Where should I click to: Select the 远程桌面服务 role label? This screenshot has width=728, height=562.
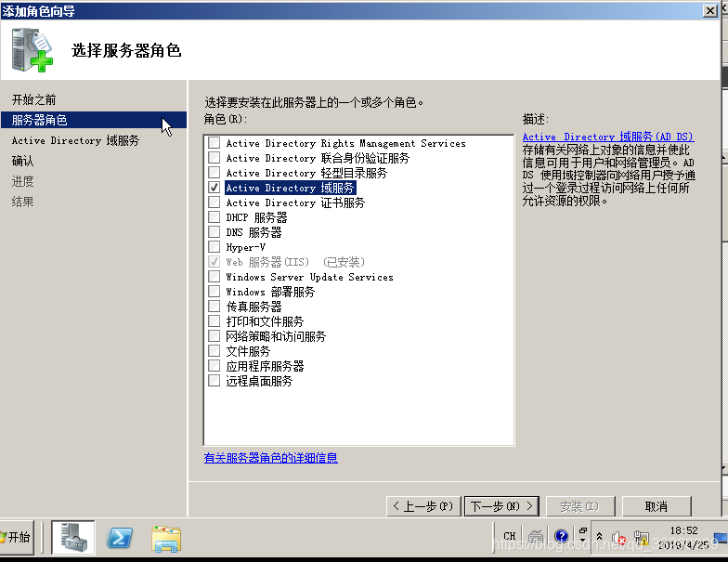pyautogui.click(x=259, y=381)
